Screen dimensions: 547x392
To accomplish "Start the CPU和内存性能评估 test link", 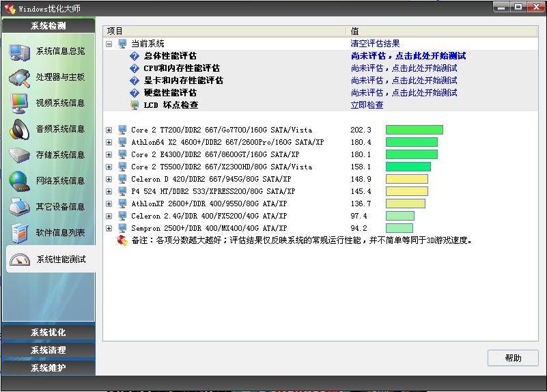I will point(404,68).
